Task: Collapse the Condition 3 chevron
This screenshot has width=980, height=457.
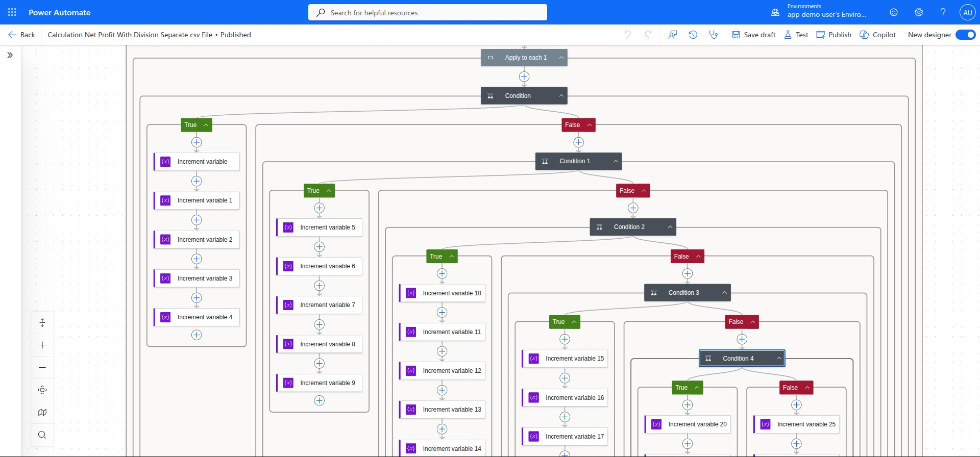Action: (x=725, y=293)
